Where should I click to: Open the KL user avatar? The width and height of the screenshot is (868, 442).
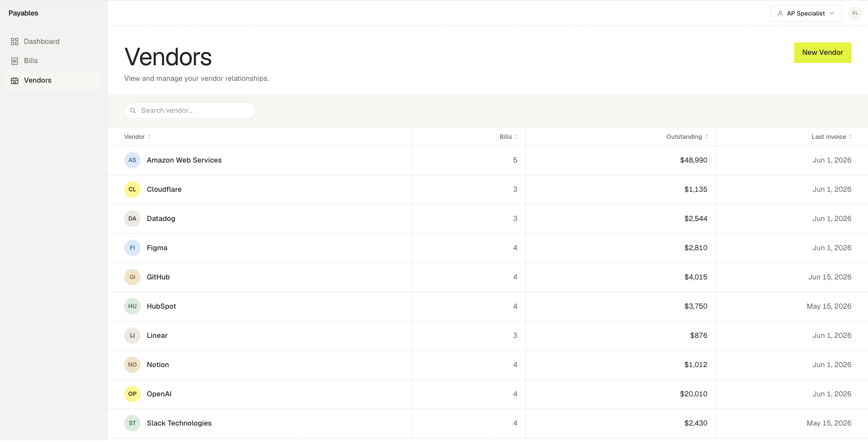855,13
